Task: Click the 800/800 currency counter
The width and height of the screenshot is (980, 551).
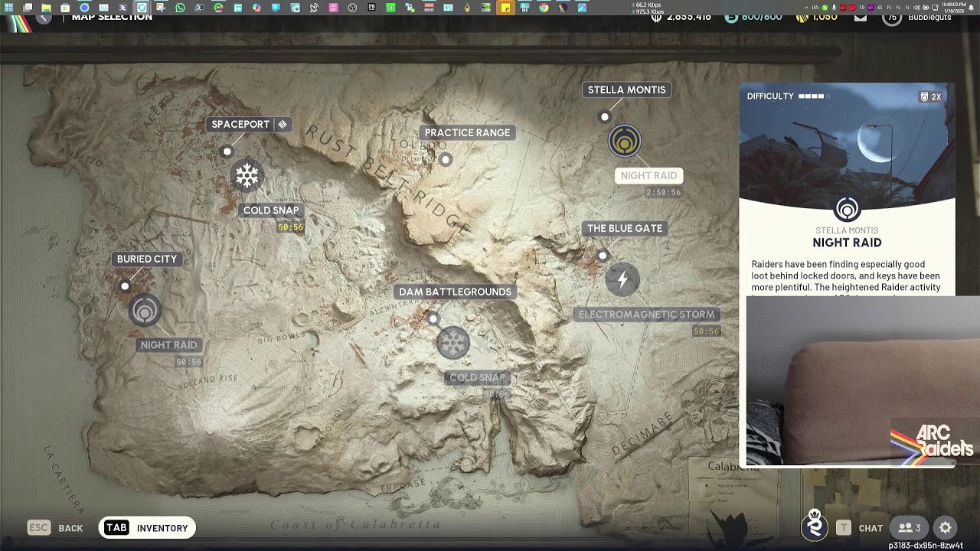Action: coord(753,16)
